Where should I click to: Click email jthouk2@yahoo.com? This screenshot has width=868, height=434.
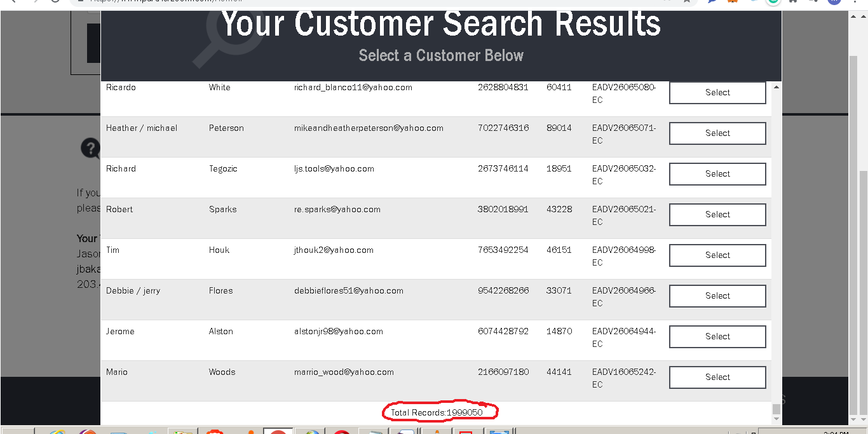coord(334,250)
